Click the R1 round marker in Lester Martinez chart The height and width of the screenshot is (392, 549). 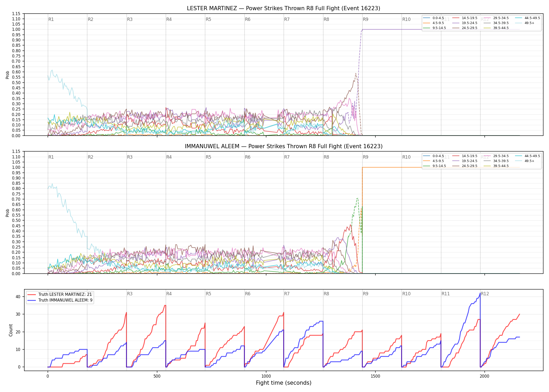click(x=51, y=19)
